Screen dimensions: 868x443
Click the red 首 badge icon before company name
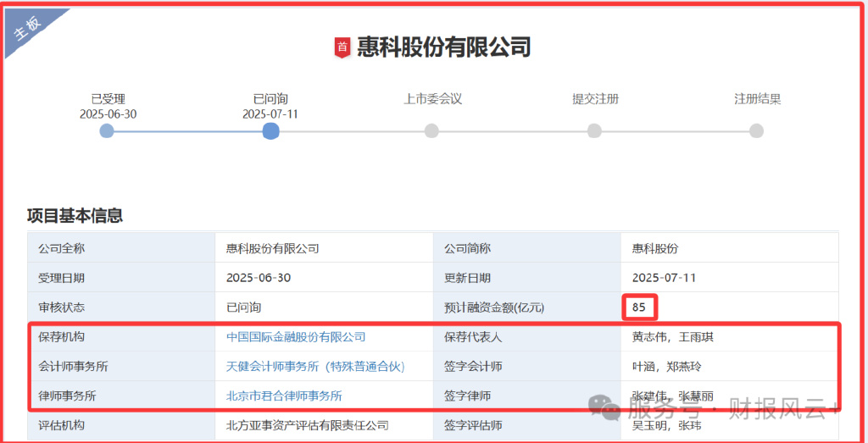(342, 47)
